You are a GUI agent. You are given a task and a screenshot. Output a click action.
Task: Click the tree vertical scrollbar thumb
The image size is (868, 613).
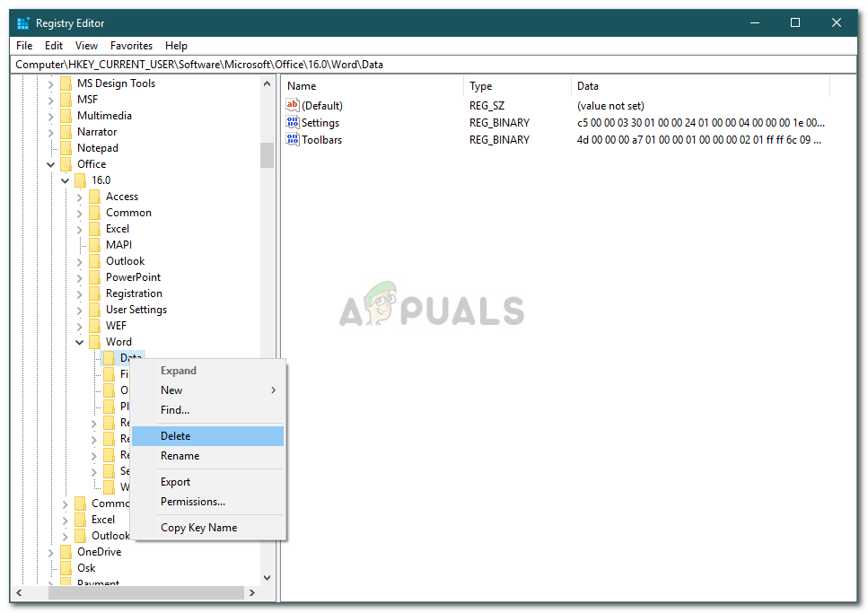point(267,155)
